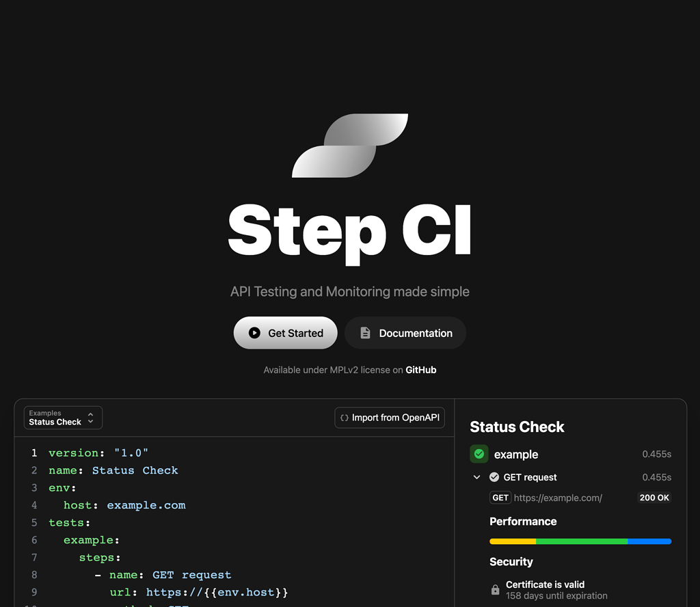Click the checkmark icon beside GET request
The width and height of the screenshot is (700, 607).
(x=494, y=477)
